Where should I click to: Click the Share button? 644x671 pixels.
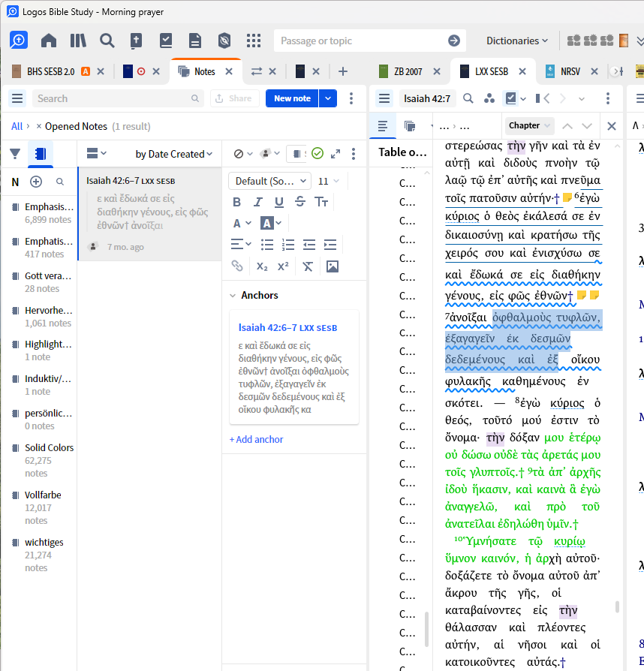tap(234, 98)
